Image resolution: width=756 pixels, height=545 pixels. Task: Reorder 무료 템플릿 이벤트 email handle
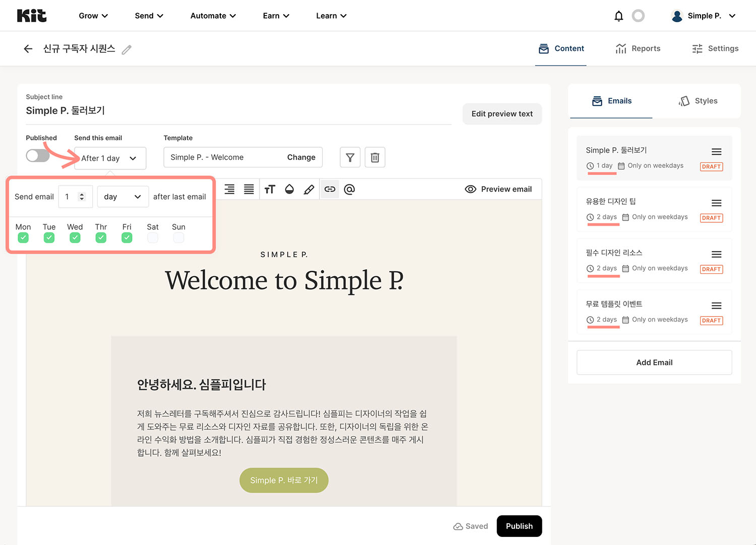[x=716, y=306]
